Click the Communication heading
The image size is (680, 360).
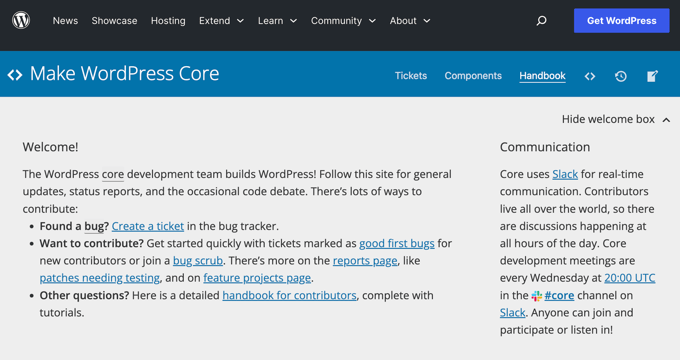(x=545, y=147)
